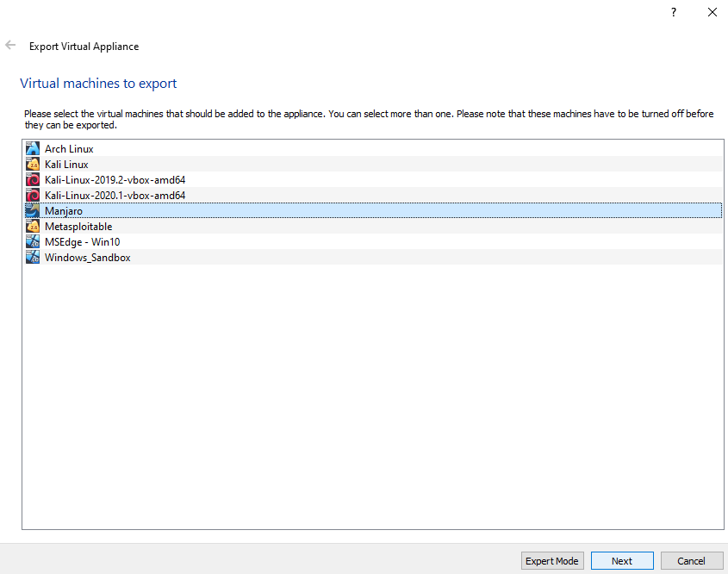
Task: Select the Windows_Sandbox name text
Action: pyautogui.click(x=87, y=258)
